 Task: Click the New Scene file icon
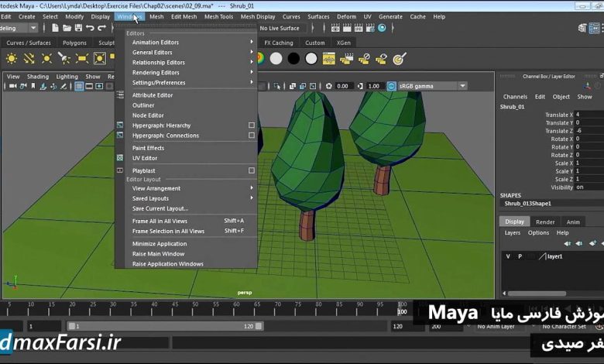point(55,28)
